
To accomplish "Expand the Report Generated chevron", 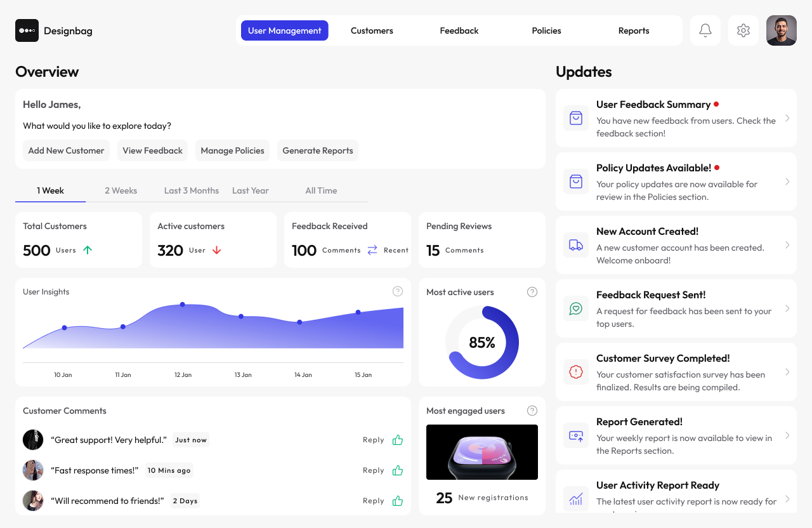I will click(x=787, y=435).
